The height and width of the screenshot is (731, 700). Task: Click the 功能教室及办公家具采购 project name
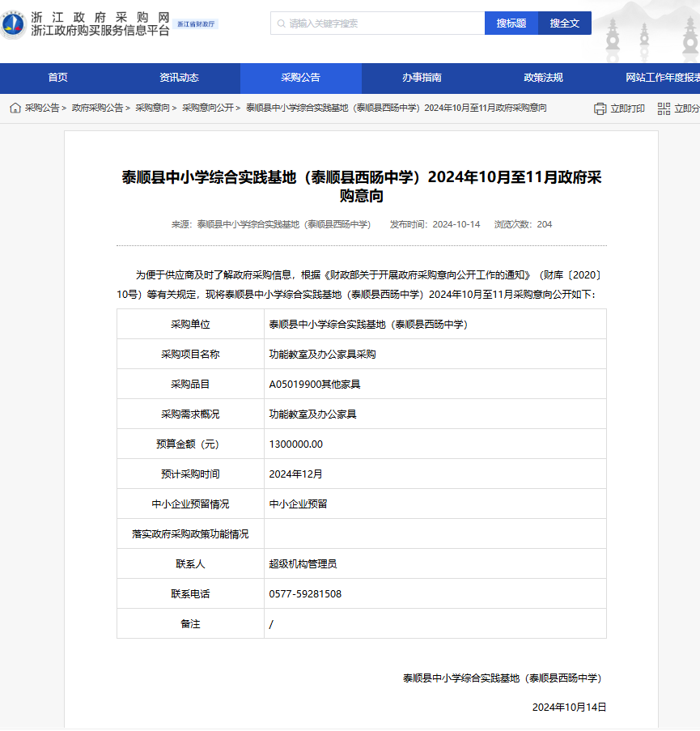pos(323,355)
